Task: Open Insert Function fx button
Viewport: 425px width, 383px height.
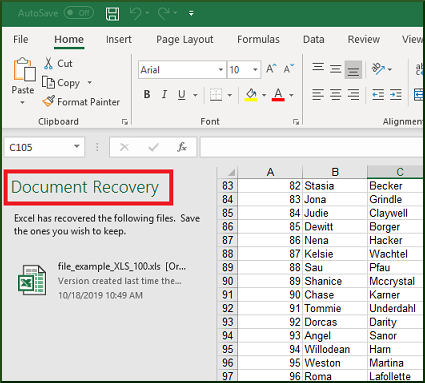Action: (x=182, y=147)
